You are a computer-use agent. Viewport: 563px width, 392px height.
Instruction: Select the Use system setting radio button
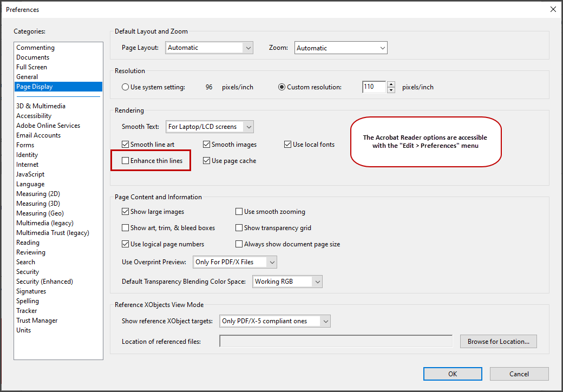click(x=125, y=87)
